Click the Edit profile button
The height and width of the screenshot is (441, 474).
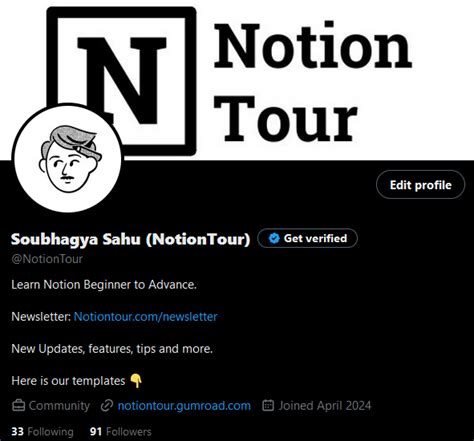pyautogui.click(x=420, y=185)
